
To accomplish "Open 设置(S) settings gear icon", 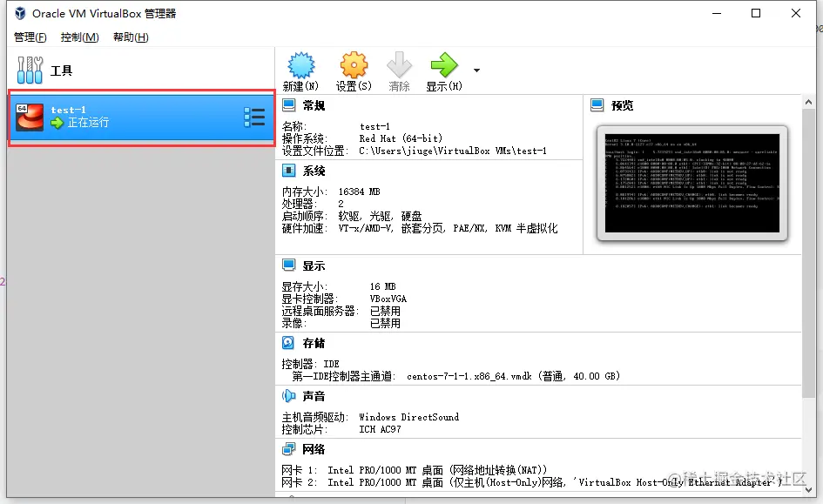I will 354,65.
